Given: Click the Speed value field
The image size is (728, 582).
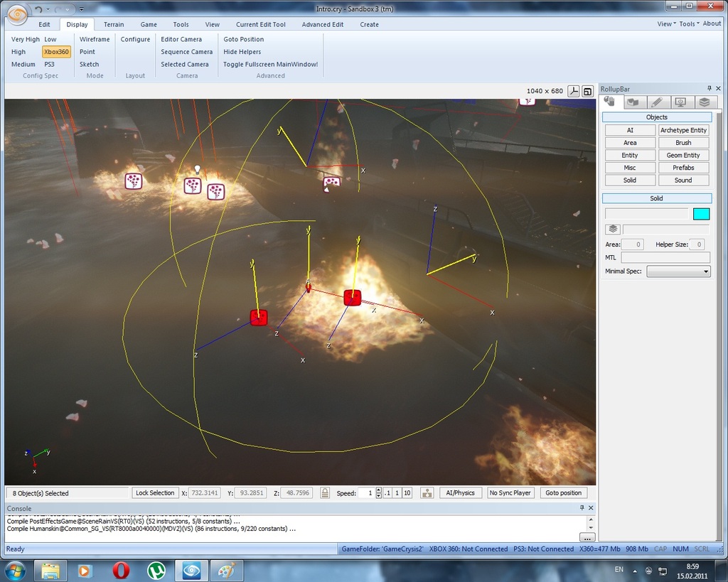Looking at the screenshot, I should coord(366,493).
